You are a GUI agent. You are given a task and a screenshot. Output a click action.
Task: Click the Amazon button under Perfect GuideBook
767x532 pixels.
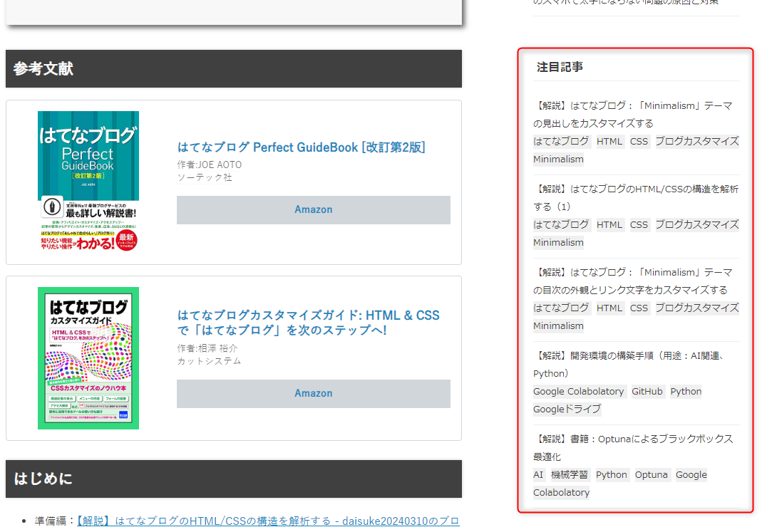pyautogui.click(x=314, y=209)
